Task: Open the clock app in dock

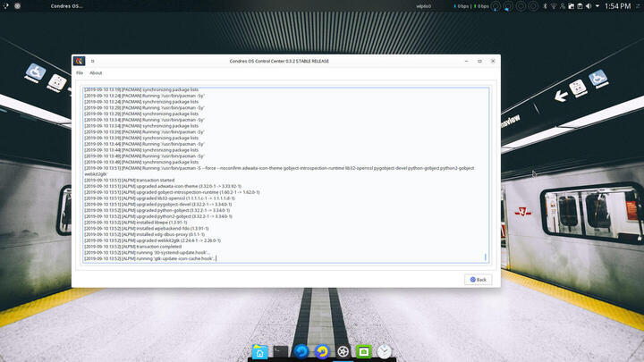Action: [x=385, y=352]
